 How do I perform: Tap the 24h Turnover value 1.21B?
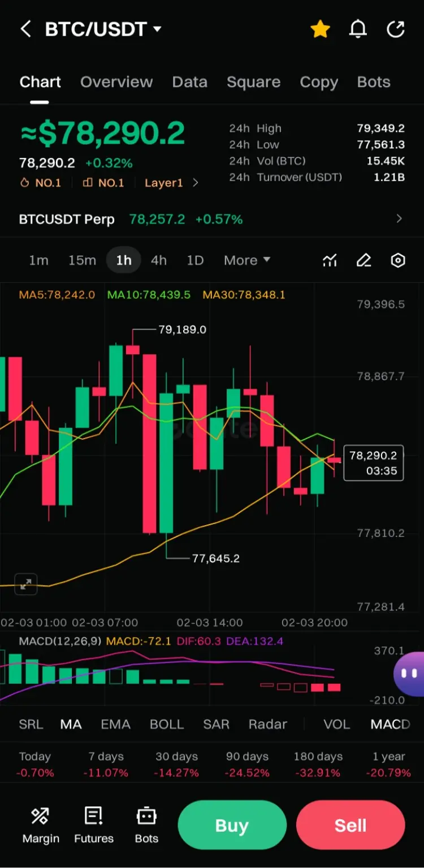389,177
